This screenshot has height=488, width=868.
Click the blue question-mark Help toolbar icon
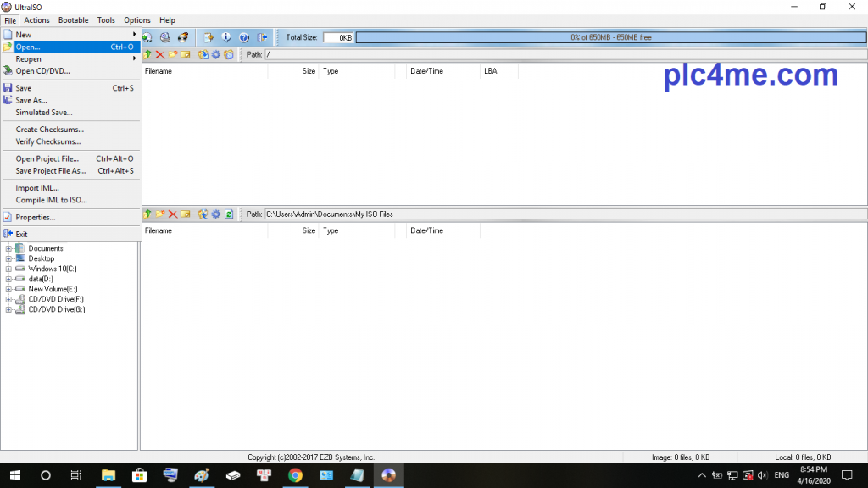(x=244, y=37)
